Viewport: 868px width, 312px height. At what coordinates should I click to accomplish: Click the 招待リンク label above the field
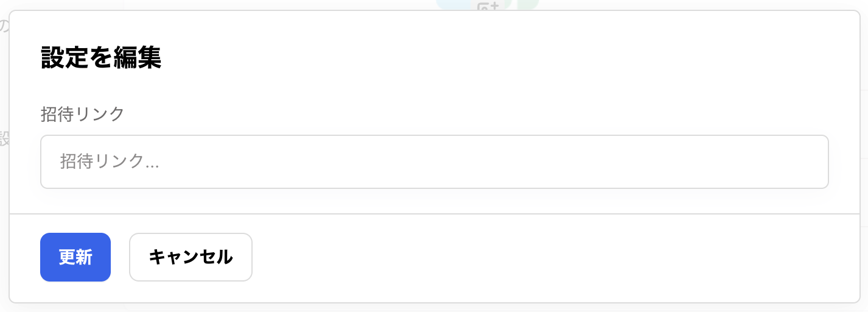pyautogui.click(x=82, y=114)
